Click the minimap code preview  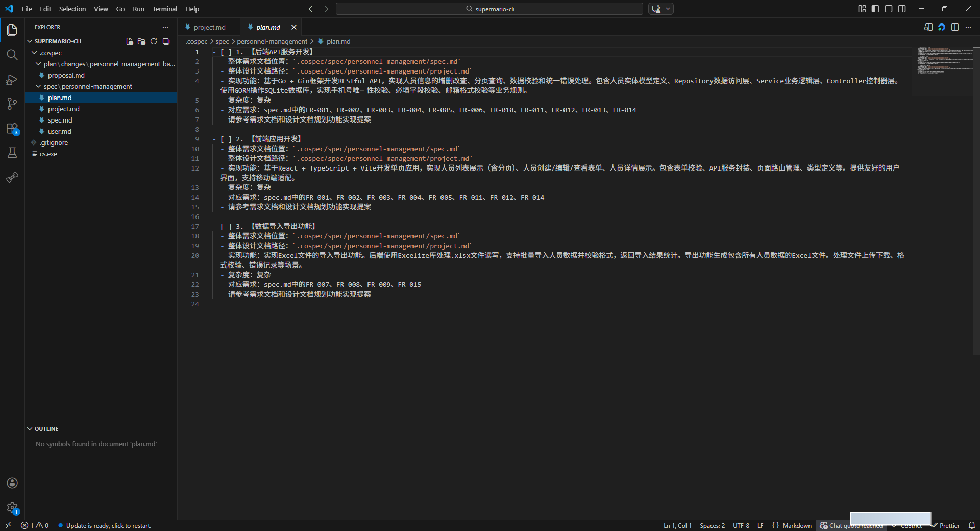coord(942,61)
